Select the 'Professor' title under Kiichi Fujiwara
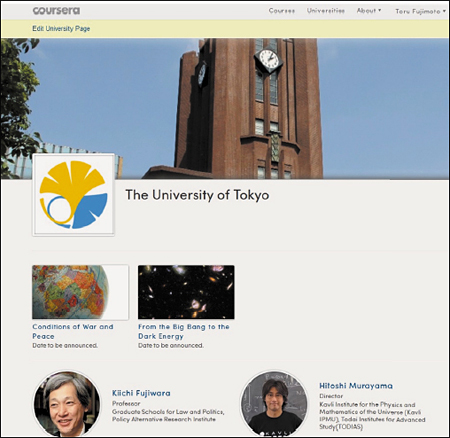450x438 pixels. [126, 404]
